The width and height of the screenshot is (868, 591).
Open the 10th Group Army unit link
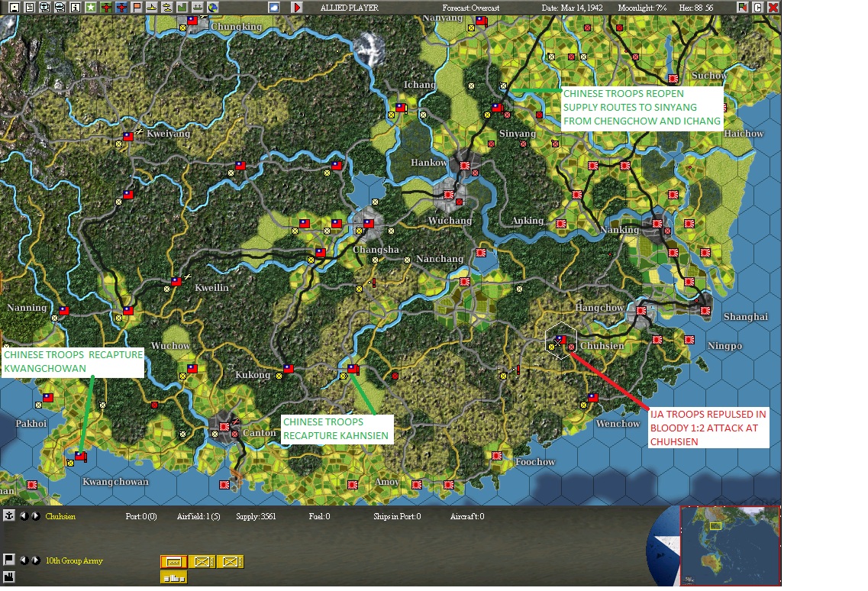(74, 560)
